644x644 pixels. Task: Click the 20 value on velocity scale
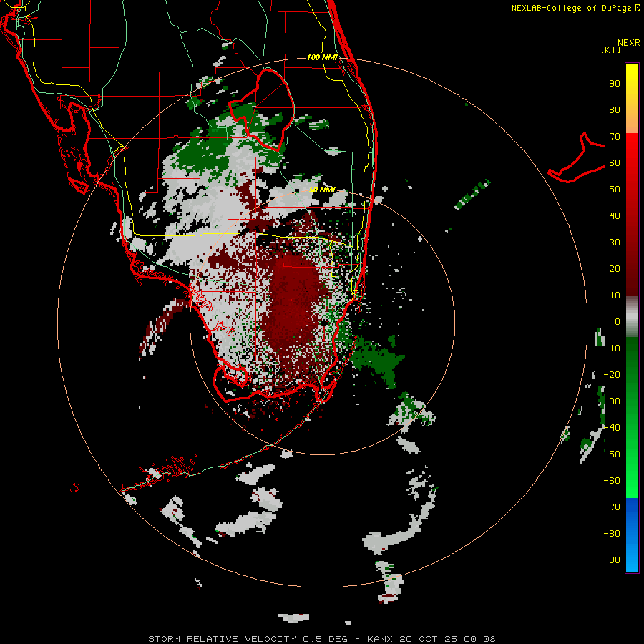(615, 269)
